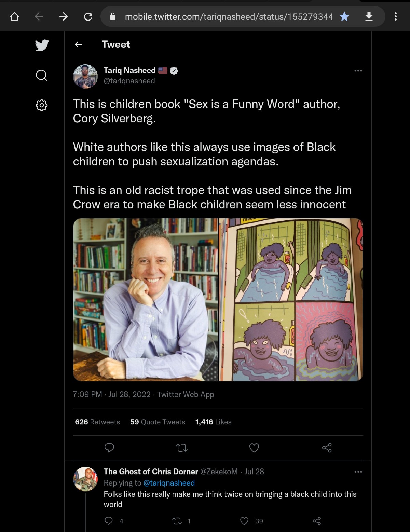Like the reply from The Ghost of Chris Dorner

[x=244, y=521]
